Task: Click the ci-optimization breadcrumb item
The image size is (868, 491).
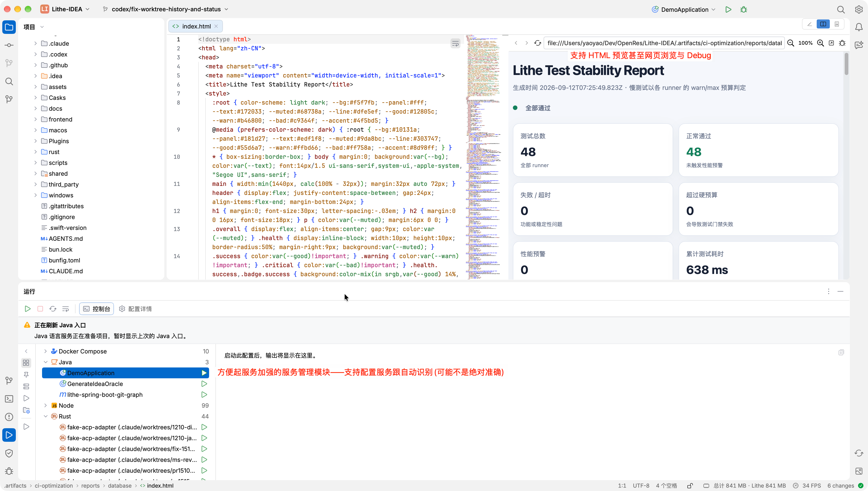Action: (54, 486)
